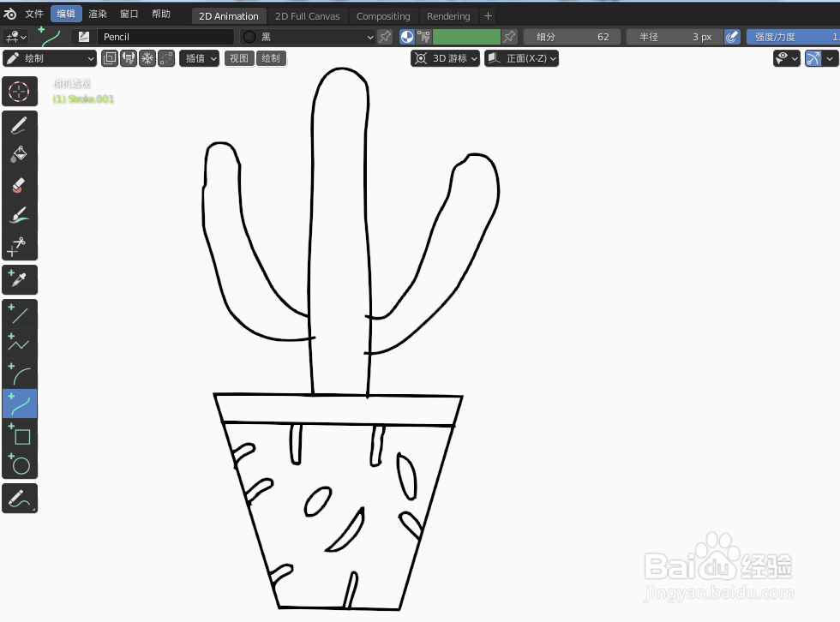This screenshot has height=622, width=840.
Task: Toggle radius pen pressure icon
Action: [x=732, y=37]
